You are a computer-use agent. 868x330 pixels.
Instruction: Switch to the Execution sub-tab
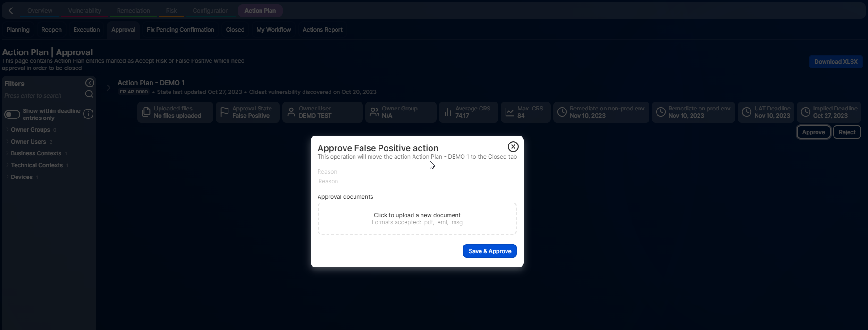point(86,30)
